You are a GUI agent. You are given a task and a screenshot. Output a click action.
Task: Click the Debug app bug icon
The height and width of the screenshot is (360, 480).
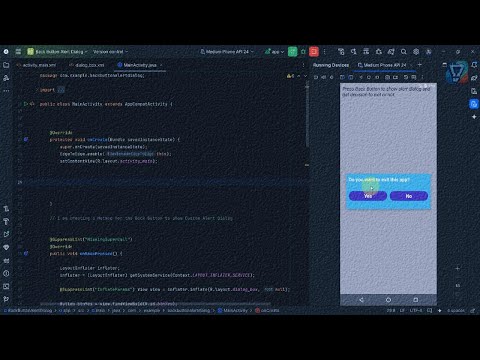303,52
